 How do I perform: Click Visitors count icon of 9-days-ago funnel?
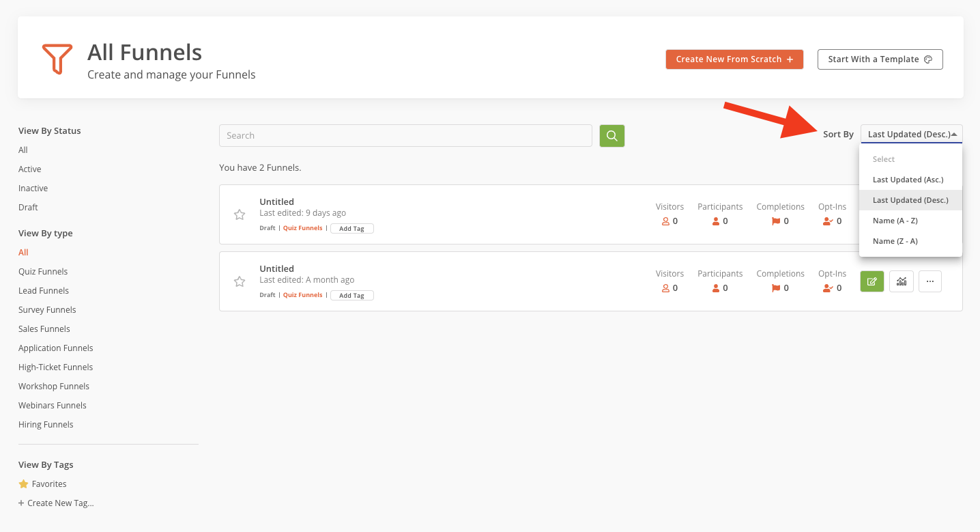pos(665,221)
